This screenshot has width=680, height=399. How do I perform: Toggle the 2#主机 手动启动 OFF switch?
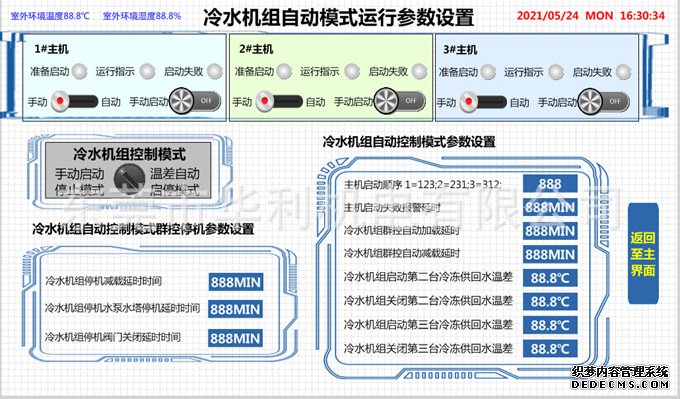[399, 101]
